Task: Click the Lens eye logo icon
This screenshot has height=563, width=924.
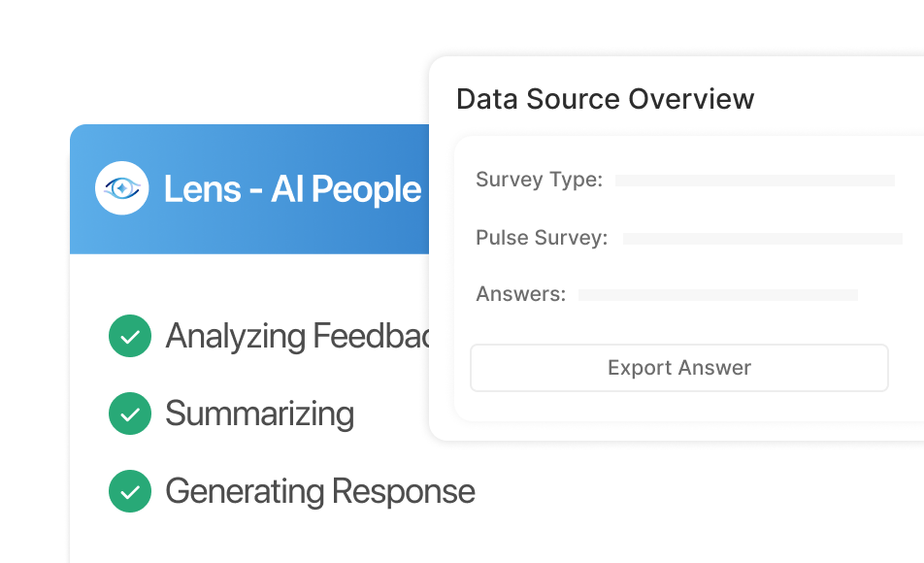Action: tap(122, 188)
